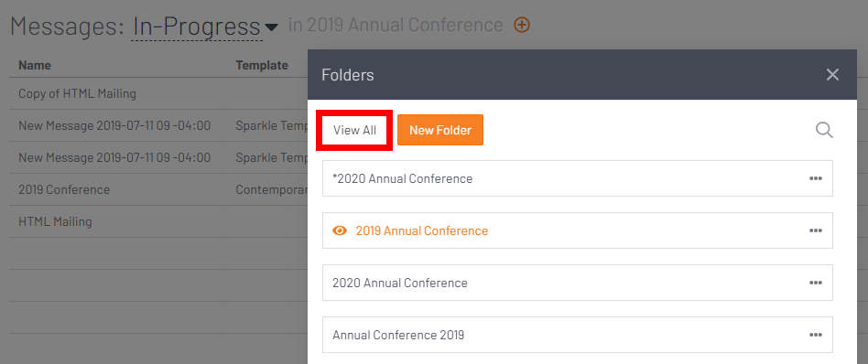Image resolution: width=868 pixels, height=364 pixels.
Task: Expand the In-Progress status dropdown arrow
Action: click(271, 27)
